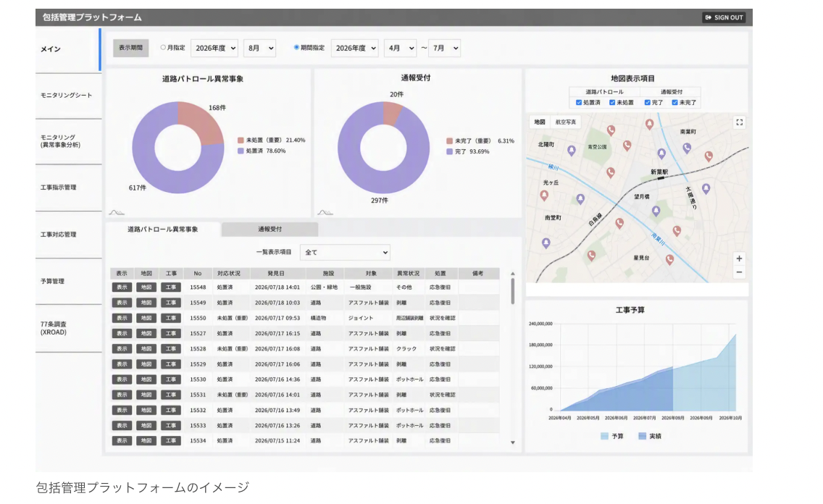Click the map fullscreen expand icon
823x504 pixels.
[x=739, y=122]
